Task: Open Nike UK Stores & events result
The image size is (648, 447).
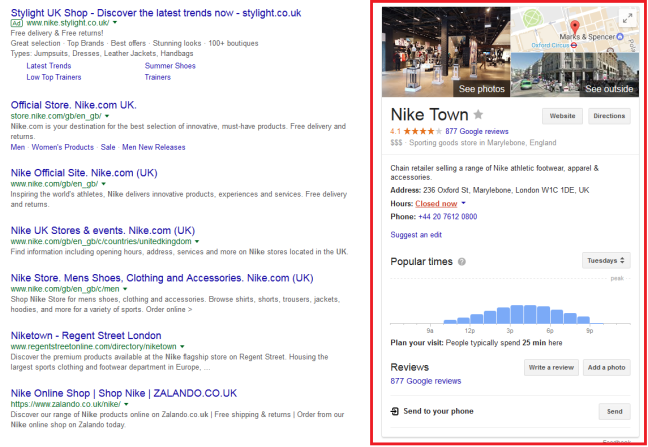Action: [x=103, y=230]
